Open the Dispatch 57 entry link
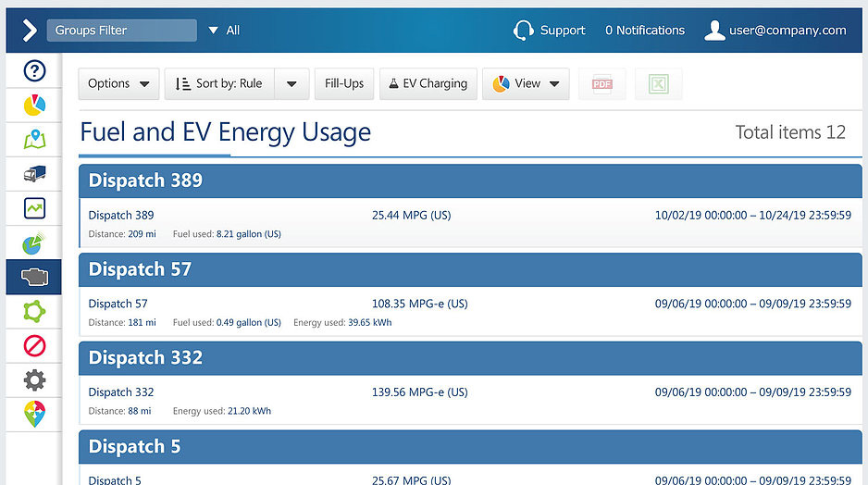This screenshot has height=485, width=868. pyautogui.click(x=118, y=304)
